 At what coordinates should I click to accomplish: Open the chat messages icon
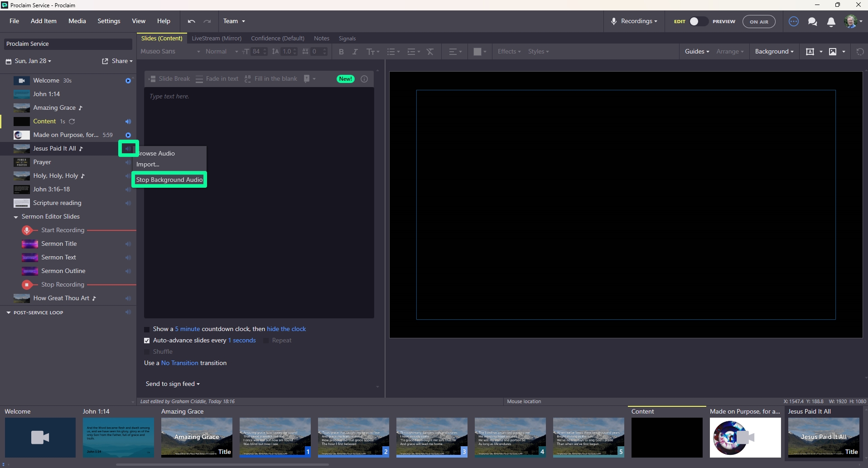[x=812, y=21]
